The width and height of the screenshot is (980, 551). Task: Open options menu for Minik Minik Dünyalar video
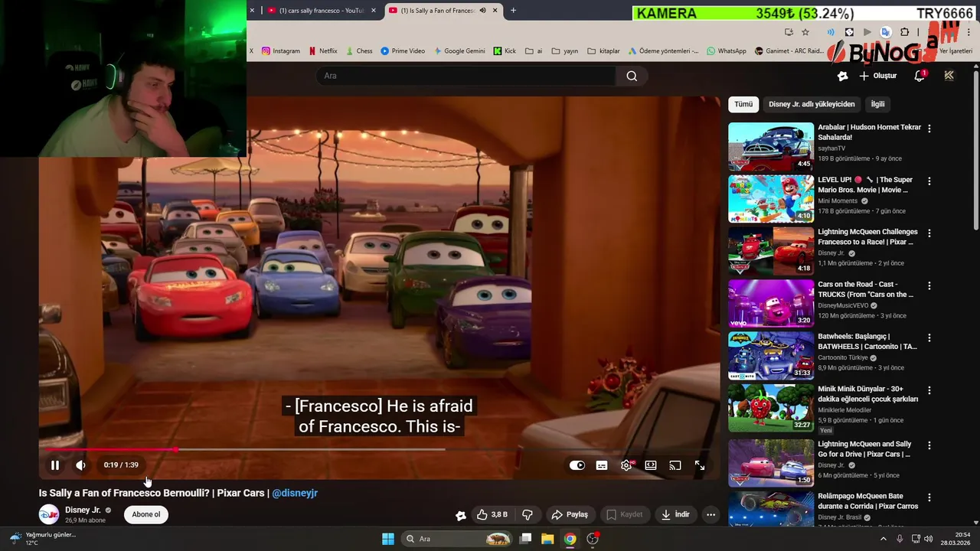coord(929,390)
